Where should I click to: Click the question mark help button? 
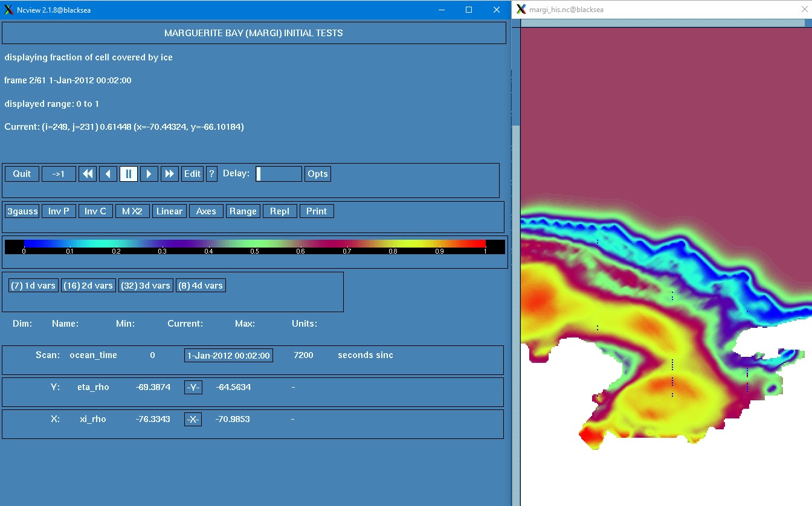211,174
